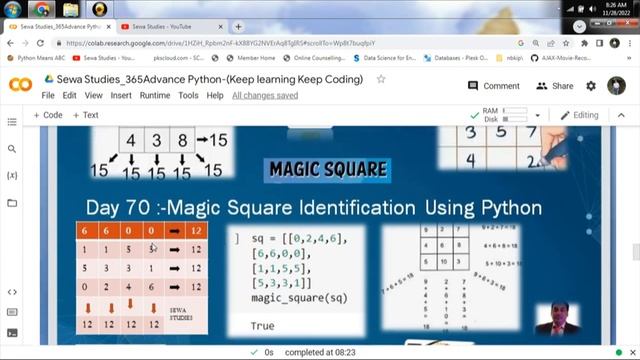Open the Help menu
Image resolution: width=640 pixels, height=360 pixels.
215,96
